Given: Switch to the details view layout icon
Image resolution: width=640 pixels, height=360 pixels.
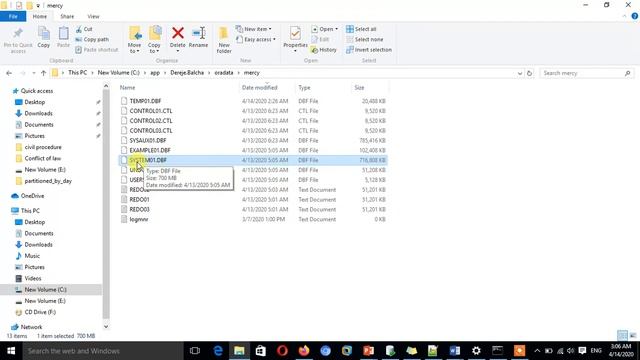Looking at the screenshot, I should pyautogui.click(x=622, y=336).
